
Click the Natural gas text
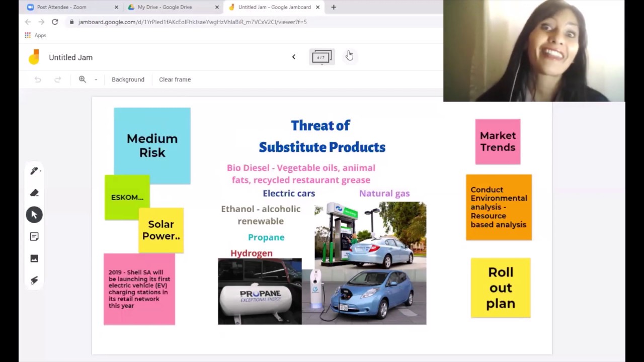pos(384,193)
